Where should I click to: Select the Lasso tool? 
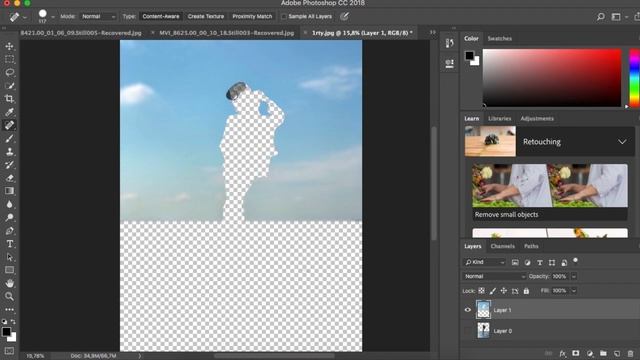9,73
